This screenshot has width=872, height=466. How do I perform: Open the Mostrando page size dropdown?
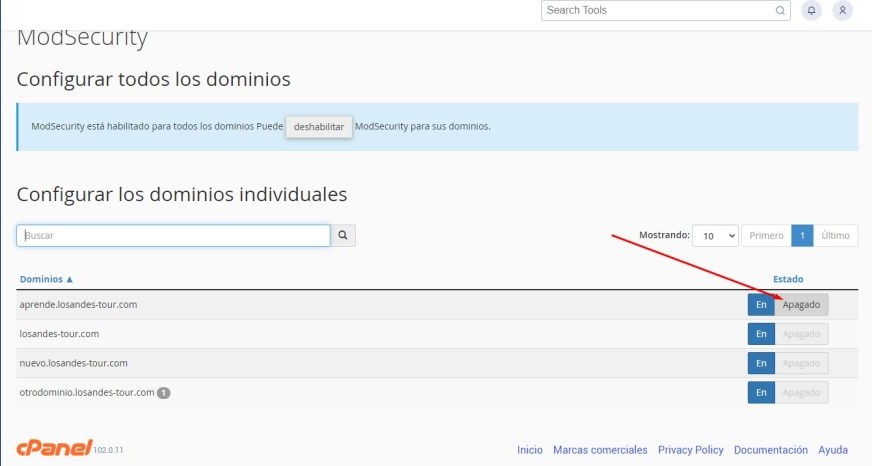[715, 236]
